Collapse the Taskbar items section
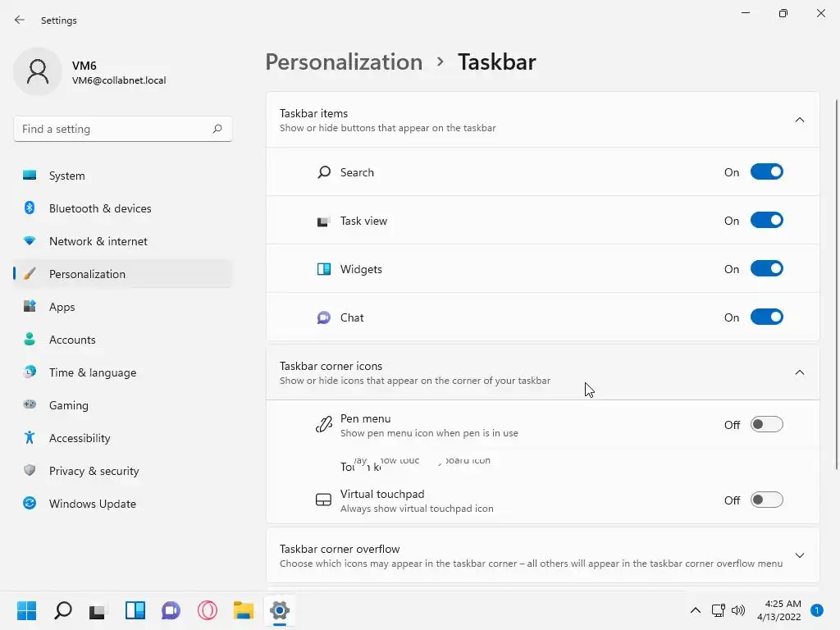Screen dimensions: 840x630 click(799, 120)
